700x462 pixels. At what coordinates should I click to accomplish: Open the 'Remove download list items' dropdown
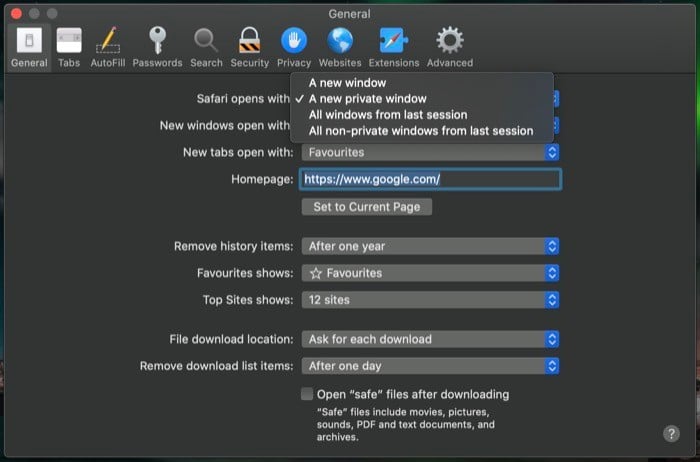pyautogui.click(x=430, y=366)
